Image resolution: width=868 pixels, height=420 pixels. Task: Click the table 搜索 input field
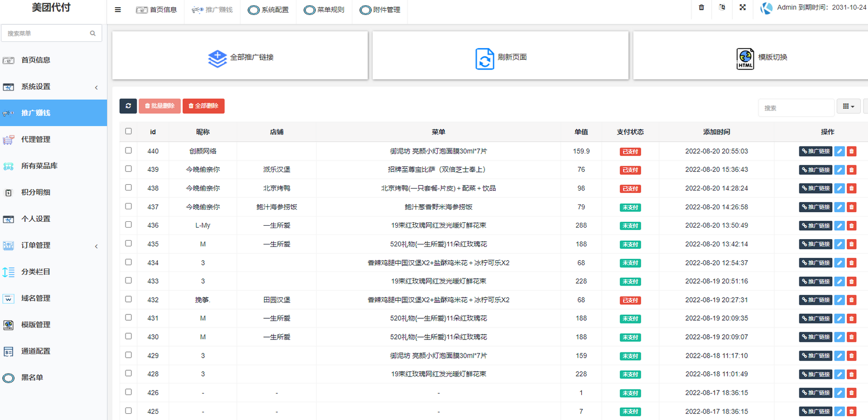tap(796, 108)
